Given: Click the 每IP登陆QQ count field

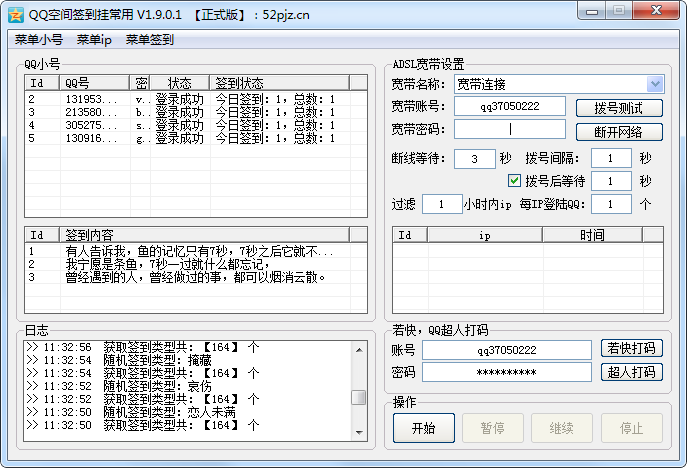Looking at the screenshot, I should click(611, 204).
